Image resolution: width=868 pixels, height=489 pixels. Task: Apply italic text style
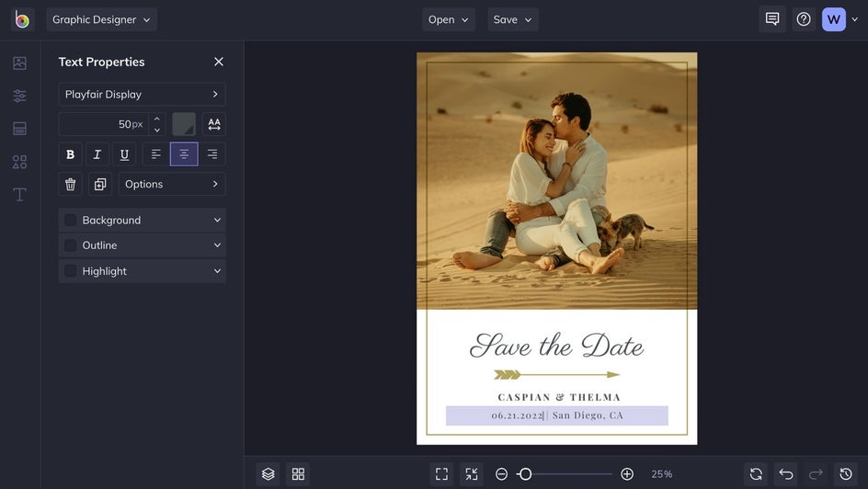click(97, 154)
